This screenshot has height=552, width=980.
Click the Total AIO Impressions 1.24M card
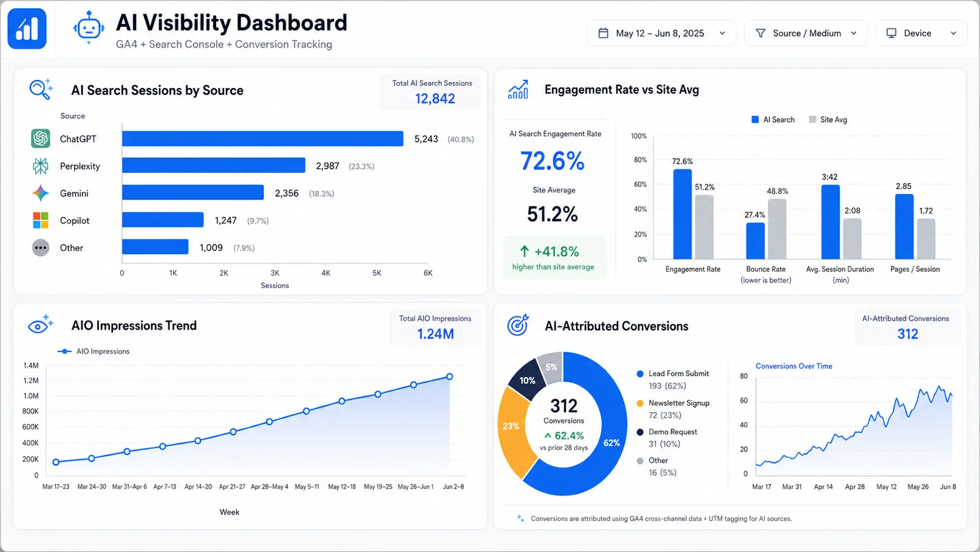pos(435,327)
